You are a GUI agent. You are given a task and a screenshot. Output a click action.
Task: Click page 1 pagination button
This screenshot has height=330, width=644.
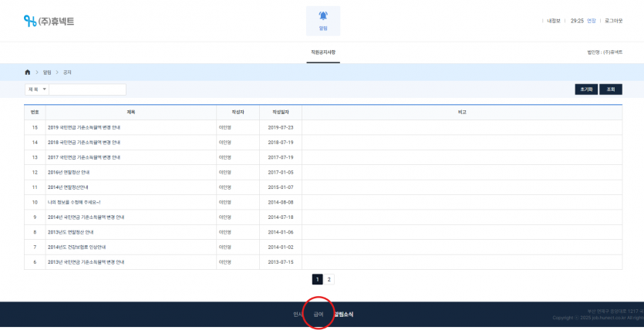317,280
